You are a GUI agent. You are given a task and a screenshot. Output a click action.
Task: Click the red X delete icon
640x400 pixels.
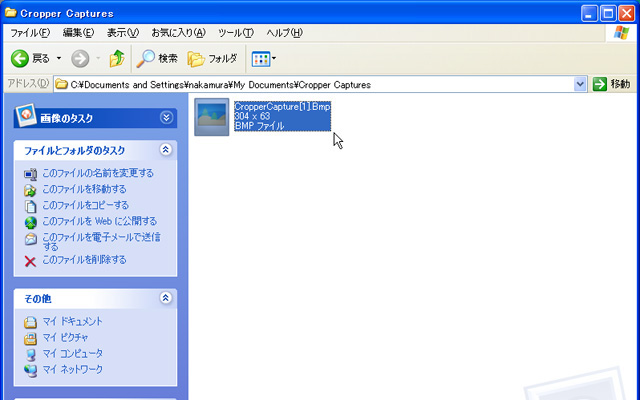30,261
